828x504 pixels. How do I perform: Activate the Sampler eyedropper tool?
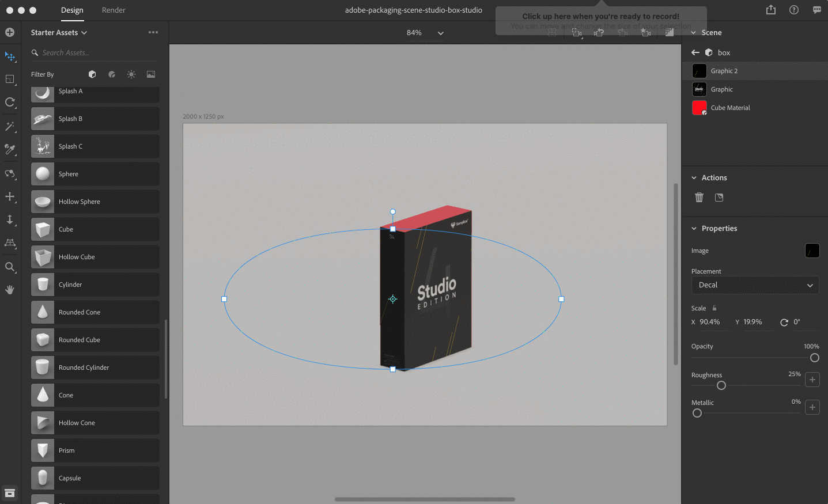[x=10, y=150]
